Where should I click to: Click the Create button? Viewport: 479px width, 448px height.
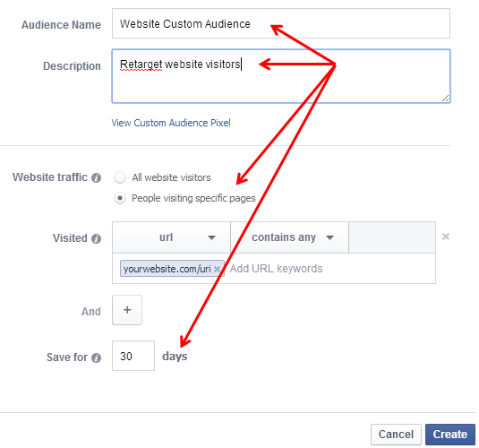tap(450, 435)
